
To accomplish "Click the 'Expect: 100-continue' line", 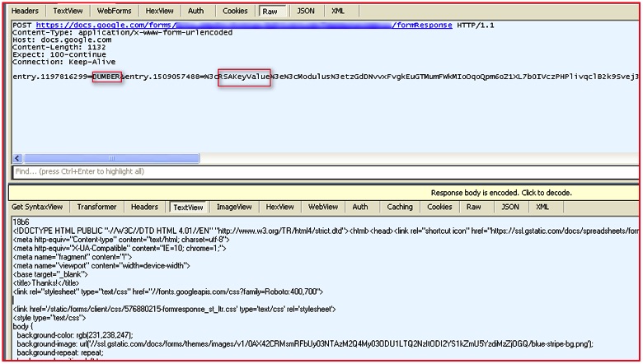I will point(59,55).
